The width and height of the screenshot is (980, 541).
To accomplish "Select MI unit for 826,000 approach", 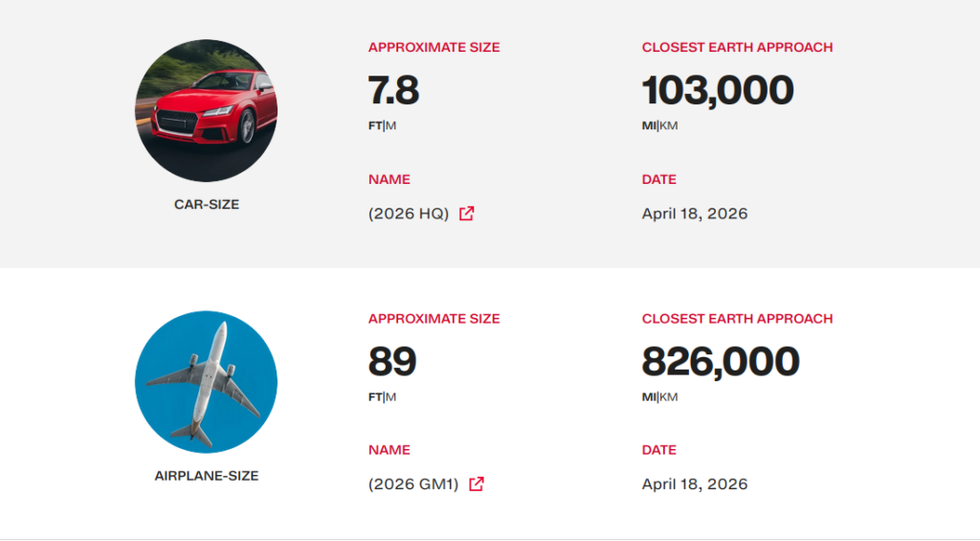I will point(649,396).
